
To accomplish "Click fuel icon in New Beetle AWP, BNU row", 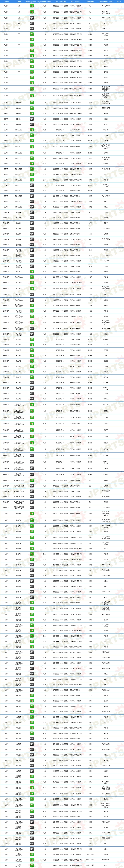I will pyautogui.click(x=32, y=860).
